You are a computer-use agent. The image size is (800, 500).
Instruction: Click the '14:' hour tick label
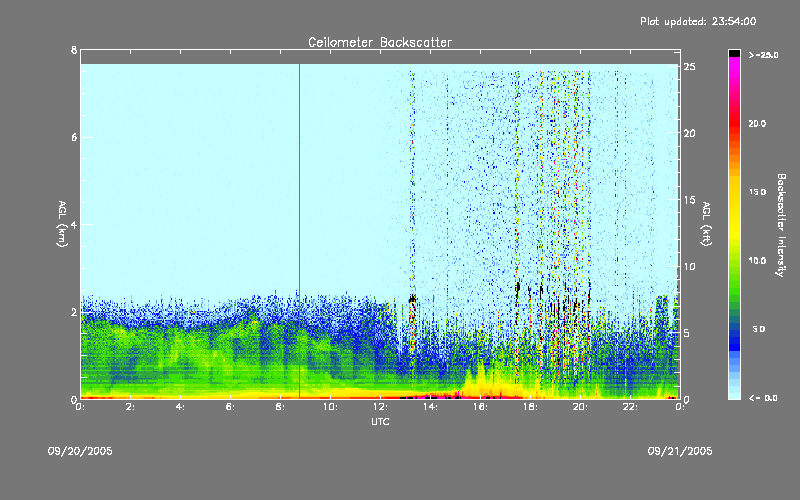[x=430, y=407]
